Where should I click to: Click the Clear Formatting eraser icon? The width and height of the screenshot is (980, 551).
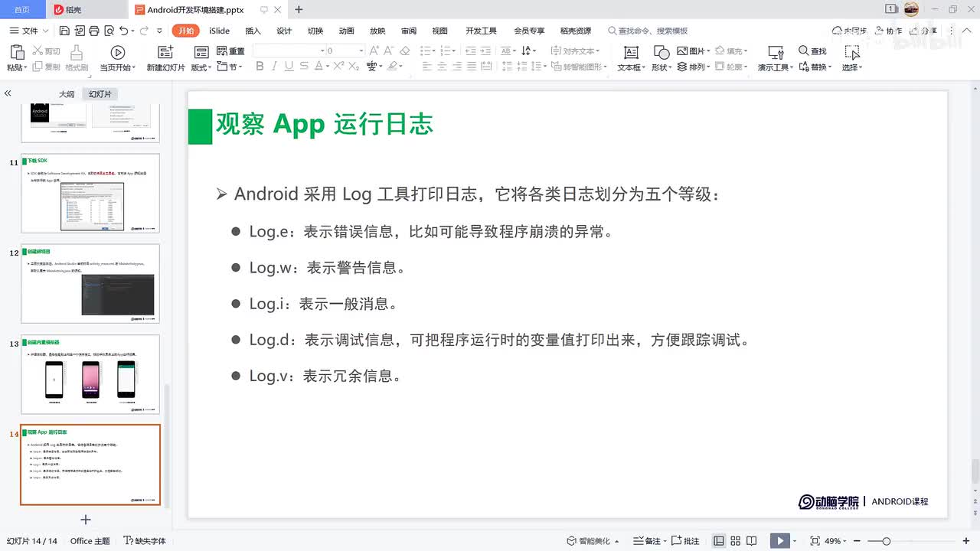pyautogui.click(x=405, y=51)
